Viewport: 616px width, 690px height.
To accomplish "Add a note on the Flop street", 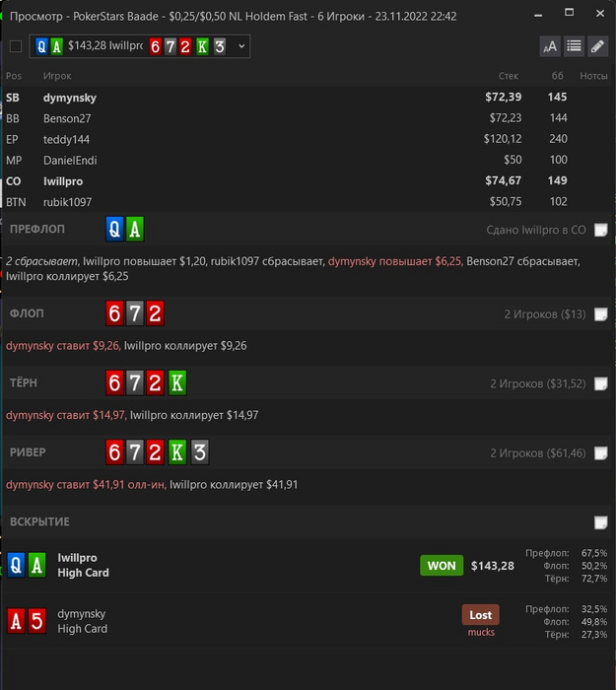I will pyautogui.click(x=601, y=314).
